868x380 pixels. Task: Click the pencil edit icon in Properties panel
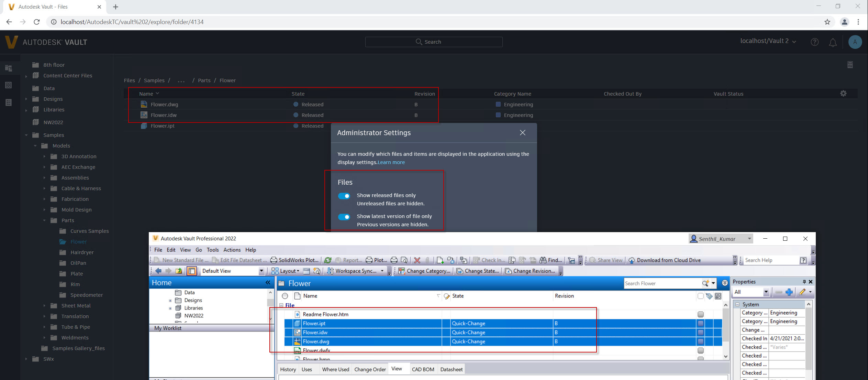pos(802,292)
